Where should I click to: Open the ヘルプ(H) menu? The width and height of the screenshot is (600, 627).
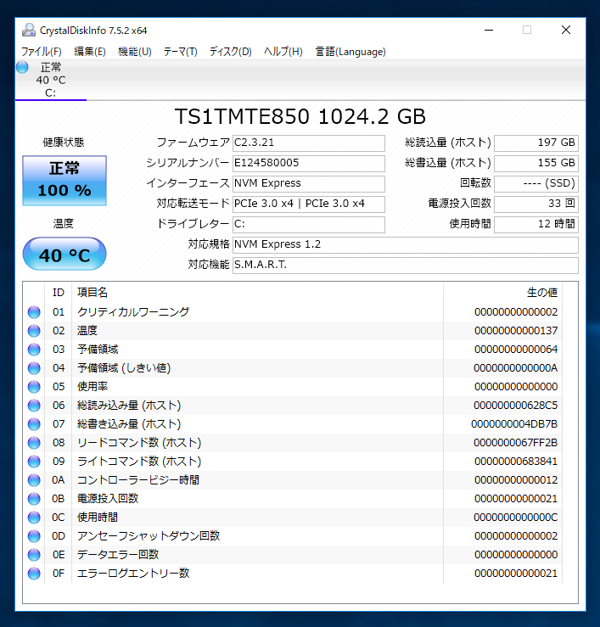(283, 52)
